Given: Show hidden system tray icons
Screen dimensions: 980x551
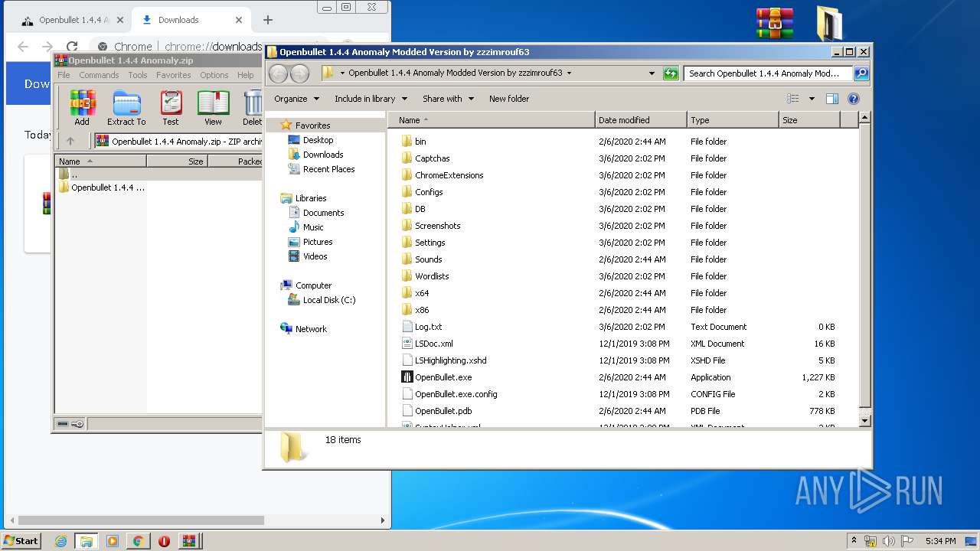Looking at the screenshot, I should click(x=854, y=541).
